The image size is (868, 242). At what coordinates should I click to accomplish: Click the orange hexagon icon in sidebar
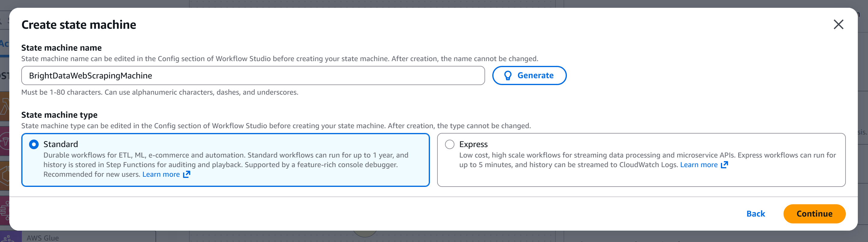click(4, 176)
